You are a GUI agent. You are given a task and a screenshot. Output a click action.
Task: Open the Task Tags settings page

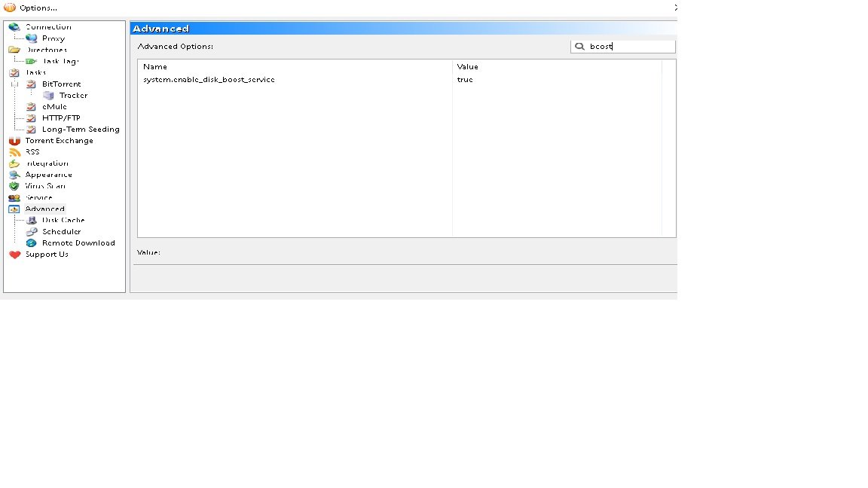[x=60, y=61]
